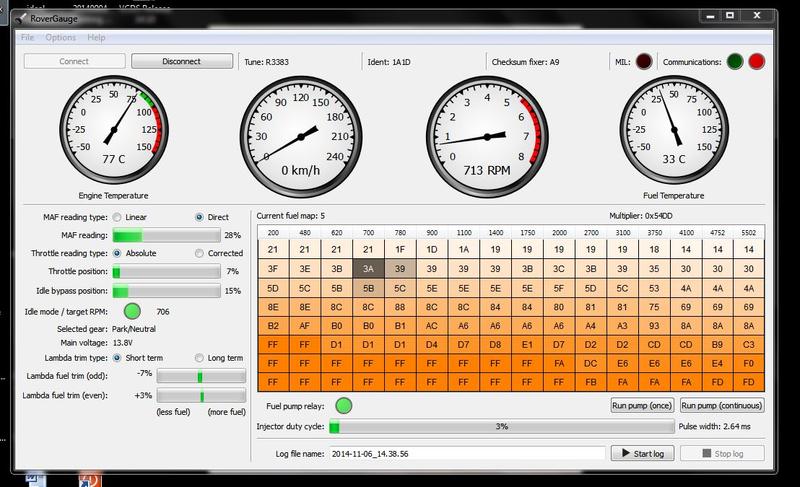Click the red Communications indicator light
Screen dimensions: 800x487
[x=757, y=61]
